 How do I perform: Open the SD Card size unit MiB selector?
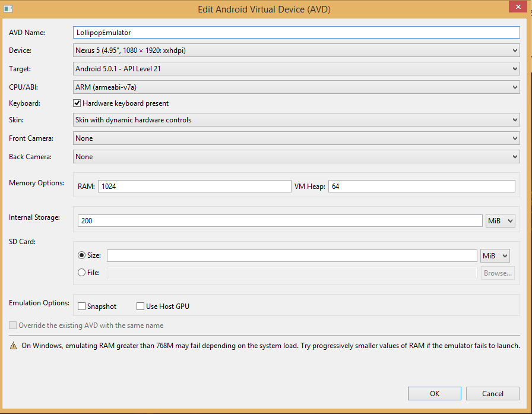[495, 255]
